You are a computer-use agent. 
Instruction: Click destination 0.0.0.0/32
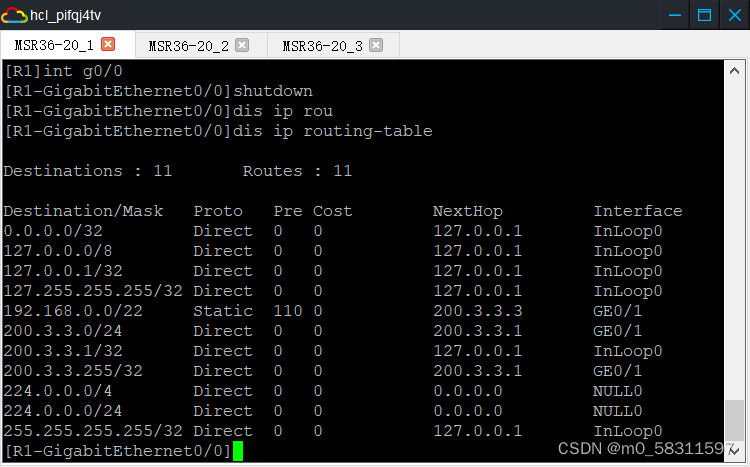(x=53, y=231)
